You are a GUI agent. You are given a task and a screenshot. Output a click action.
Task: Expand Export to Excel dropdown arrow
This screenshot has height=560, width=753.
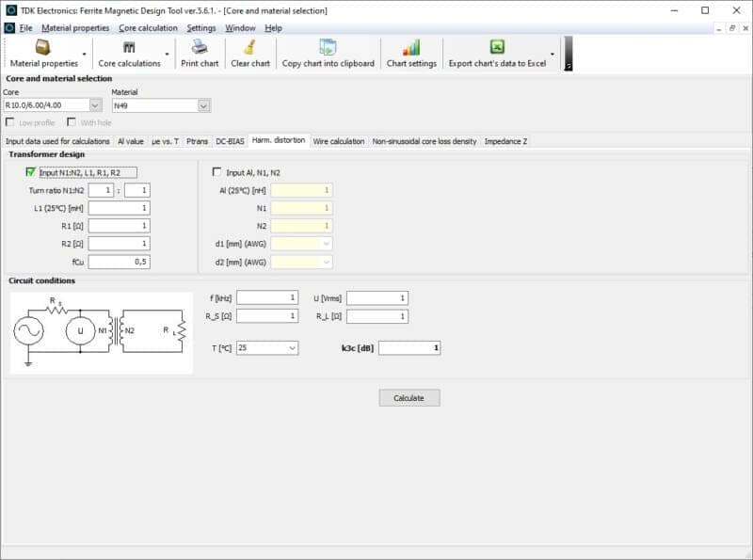click(553, 54)
